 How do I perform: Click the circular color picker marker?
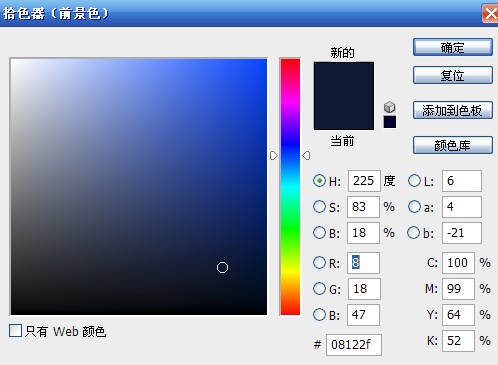tap(222, 267)
